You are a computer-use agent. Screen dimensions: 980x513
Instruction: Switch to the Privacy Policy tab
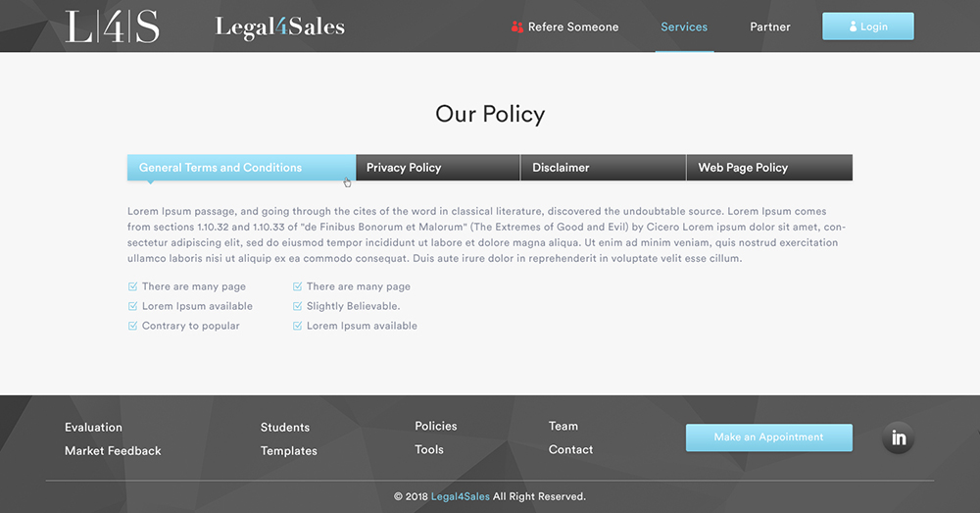(438, 168)
